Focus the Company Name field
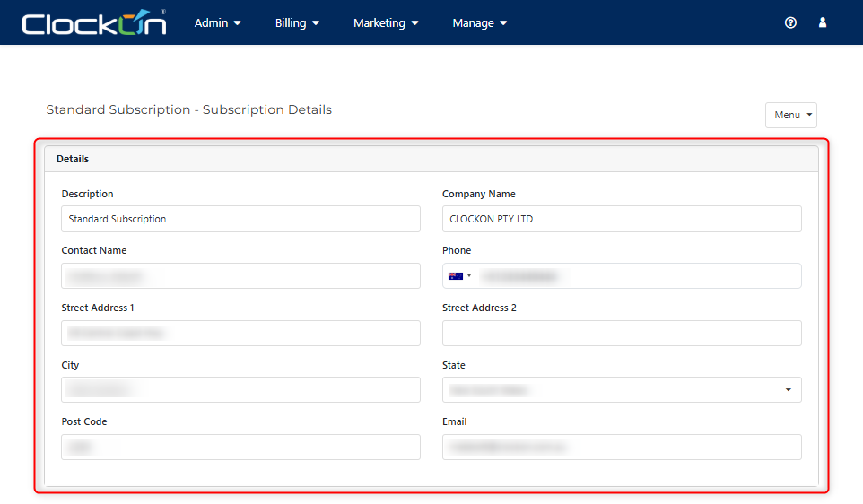863x504 pixels. (622, 219)
